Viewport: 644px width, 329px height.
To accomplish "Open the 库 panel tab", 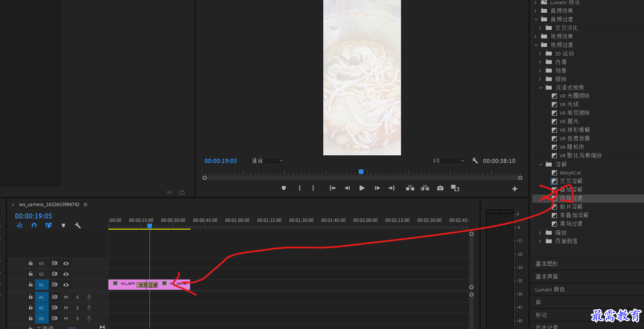I will tap(539, 302).
